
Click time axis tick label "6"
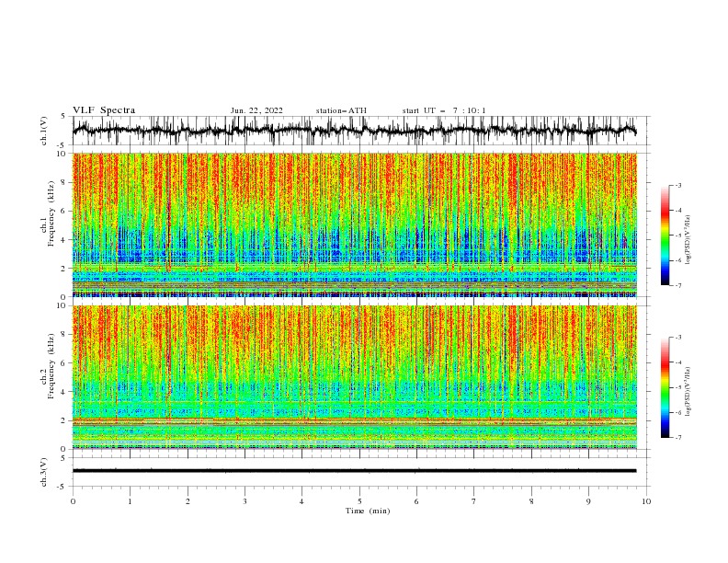tap(416, 501)
